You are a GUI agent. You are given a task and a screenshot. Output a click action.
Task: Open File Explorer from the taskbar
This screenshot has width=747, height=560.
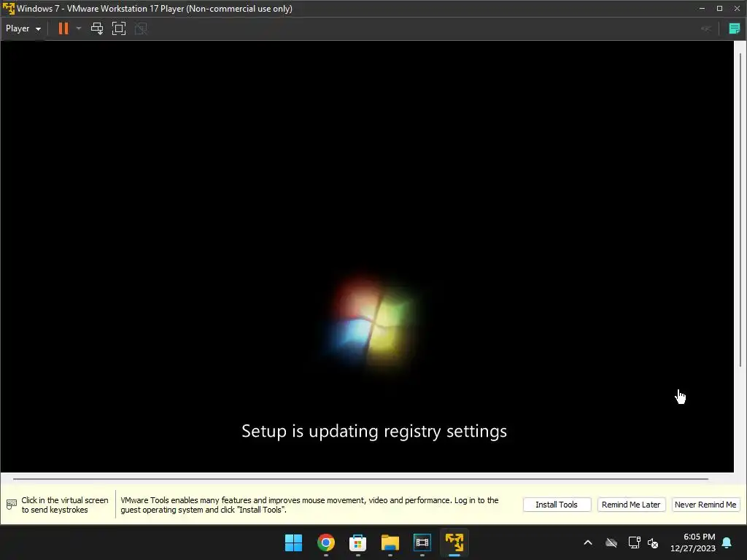pyautogui.click(x=390, y=542)
